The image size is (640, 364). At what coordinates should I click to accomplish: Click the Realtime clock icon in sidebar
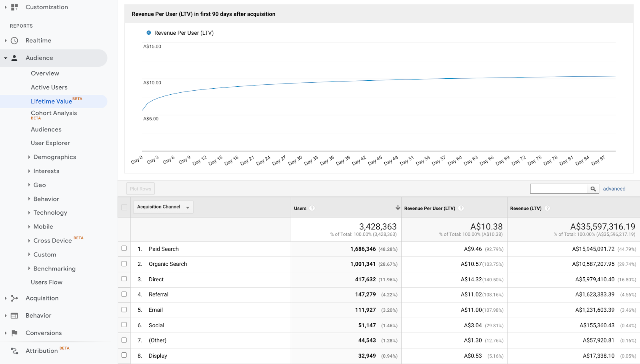coord(14,40)
